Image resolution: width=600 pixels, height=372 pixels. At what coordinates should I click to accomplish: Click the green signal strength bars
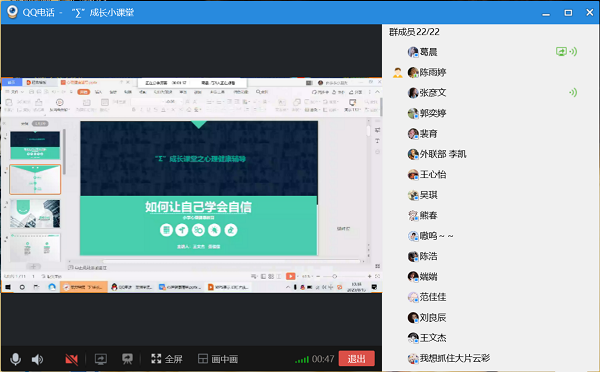coord(302,360)
